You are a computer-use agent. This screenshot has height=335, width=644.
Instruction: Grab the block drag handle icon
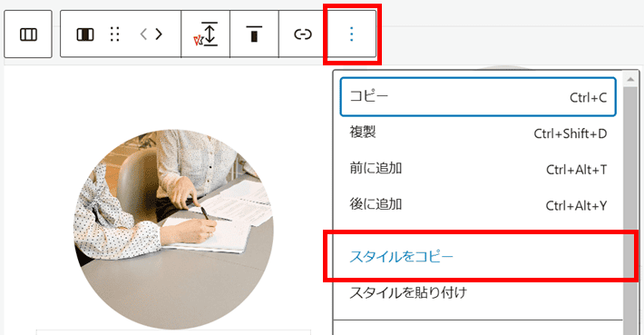coord(115,34)
